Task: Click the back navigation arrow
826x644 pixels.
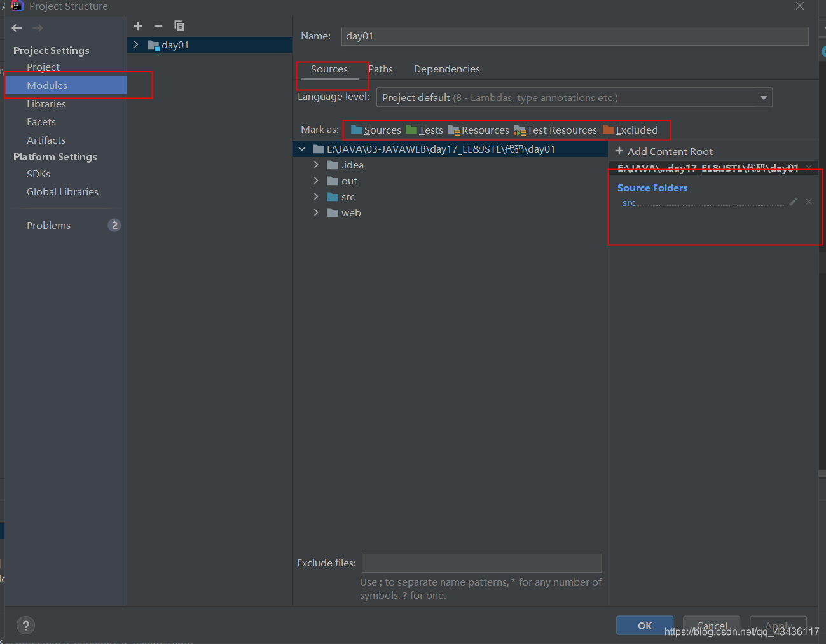Action: (x=17, y=28)
